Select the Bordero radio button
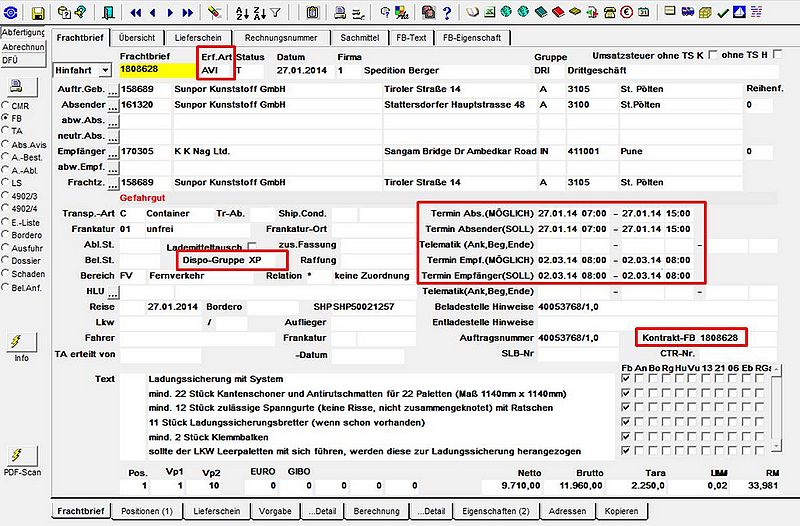 (5, 235)
